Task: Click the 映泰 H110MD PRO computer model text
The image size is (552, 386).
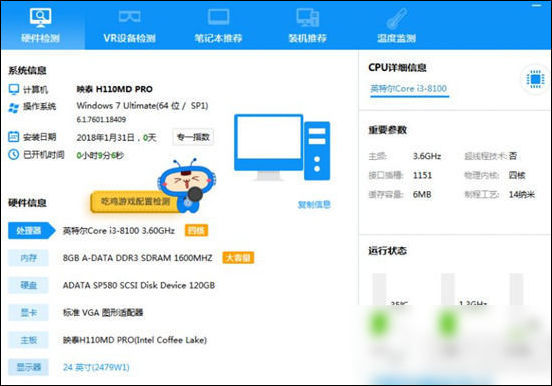Action: coord(115,89)
